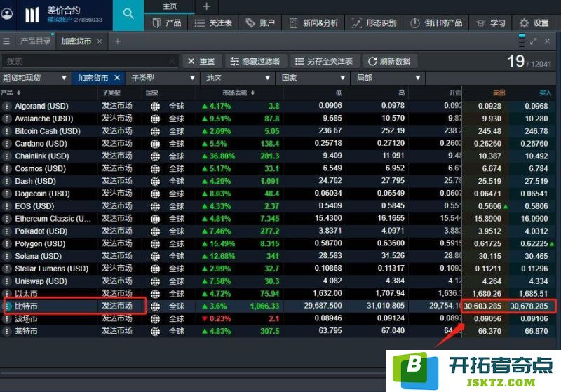Select the 以太币 product name
This screenshot has width=561, height=392.
click(x=26, y=294)
